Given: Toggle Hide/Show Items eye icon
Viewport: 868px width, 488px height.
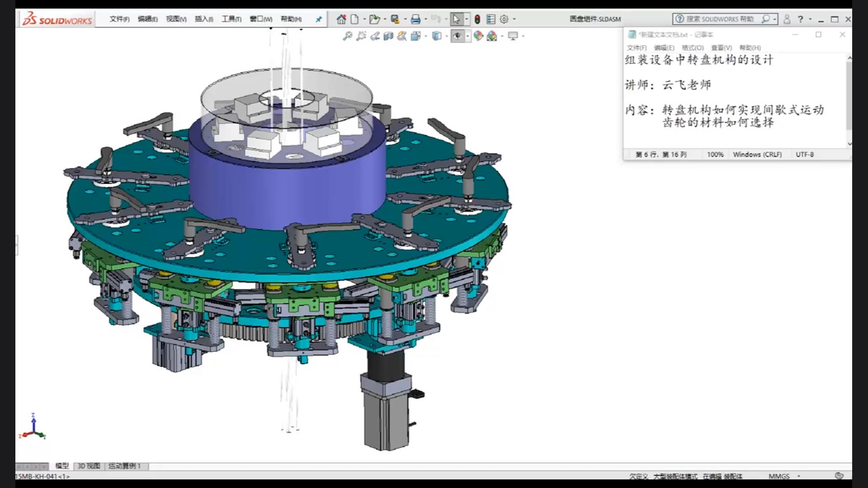Looking at the screenshot, I should click(458, 36).
